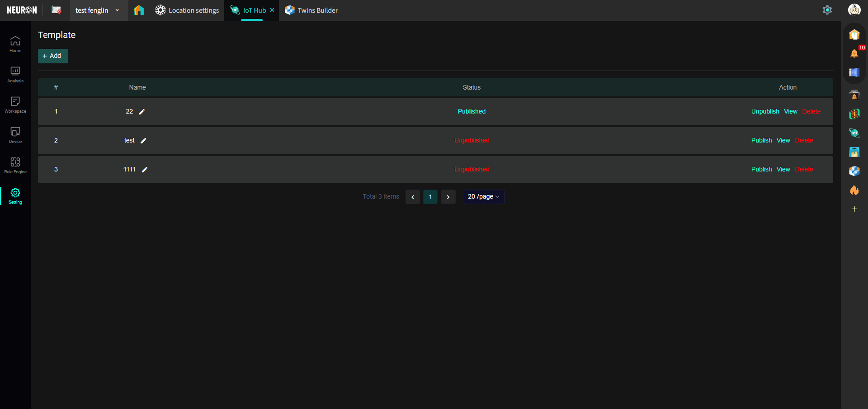The width and height of the screenshot is (868, 409).
Task: Open the Device sidebar section
Action: [15, 135]
